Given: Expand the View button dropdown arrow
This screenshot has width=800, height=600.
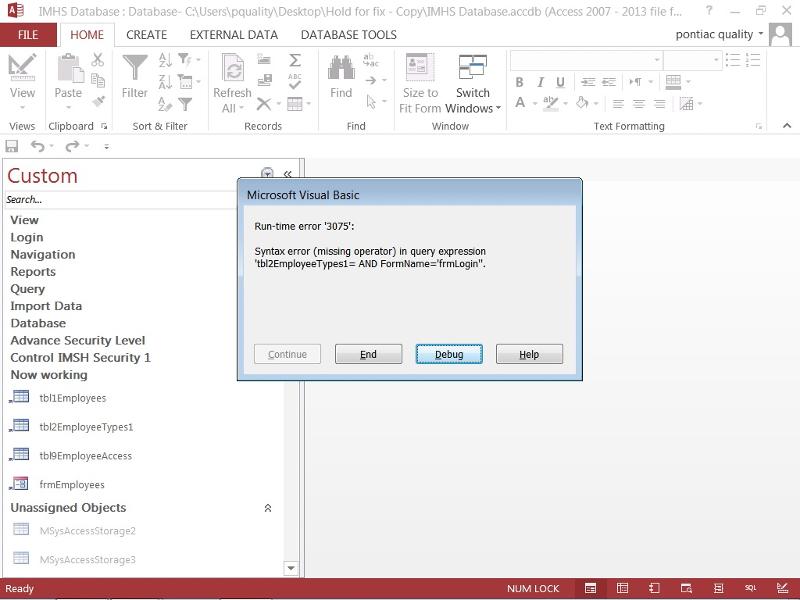Looking at the screenshot, I should point(22,108).
